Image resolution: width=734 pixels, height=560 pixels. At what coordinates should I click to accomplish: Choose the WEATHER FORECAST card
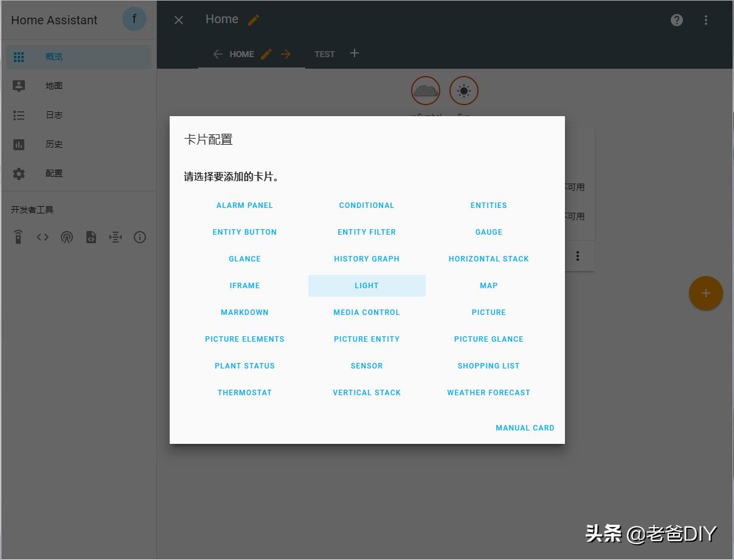point(488,393)
